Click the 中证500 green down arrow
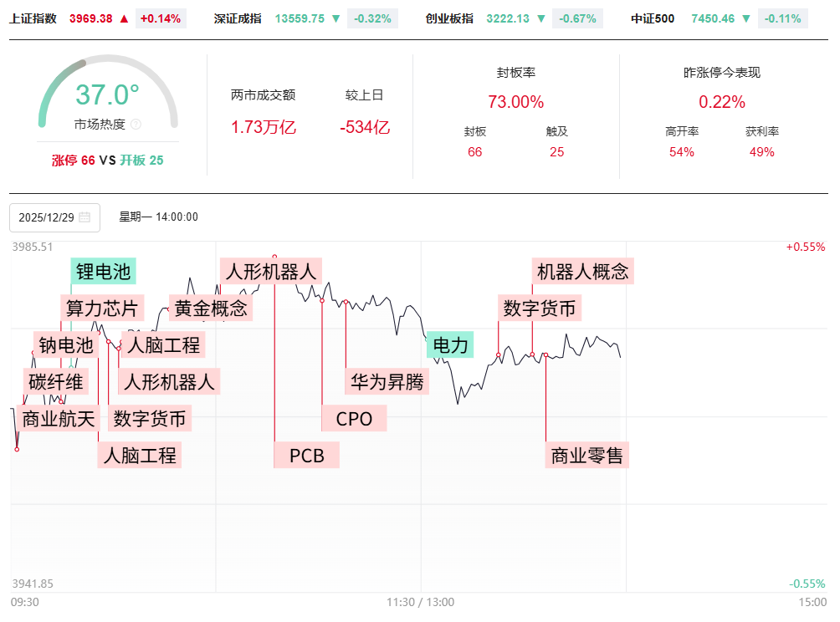This screenshot has height=622, width=840. [745, 18]
